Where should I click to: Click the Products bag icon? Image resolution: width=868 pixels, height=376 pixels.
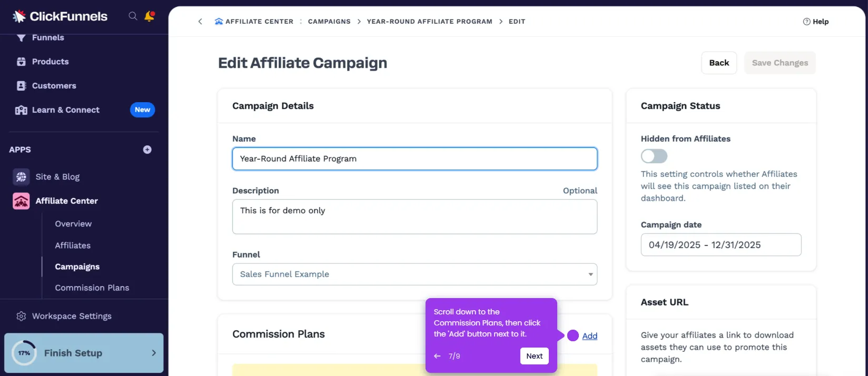21,62
